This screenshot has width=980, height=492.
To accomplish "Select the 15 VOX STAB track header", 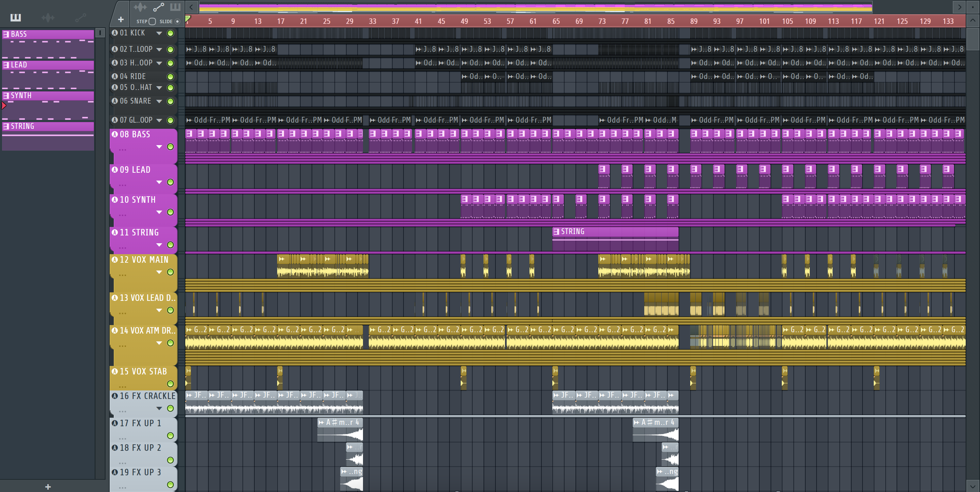I will (x=143, y=378).
